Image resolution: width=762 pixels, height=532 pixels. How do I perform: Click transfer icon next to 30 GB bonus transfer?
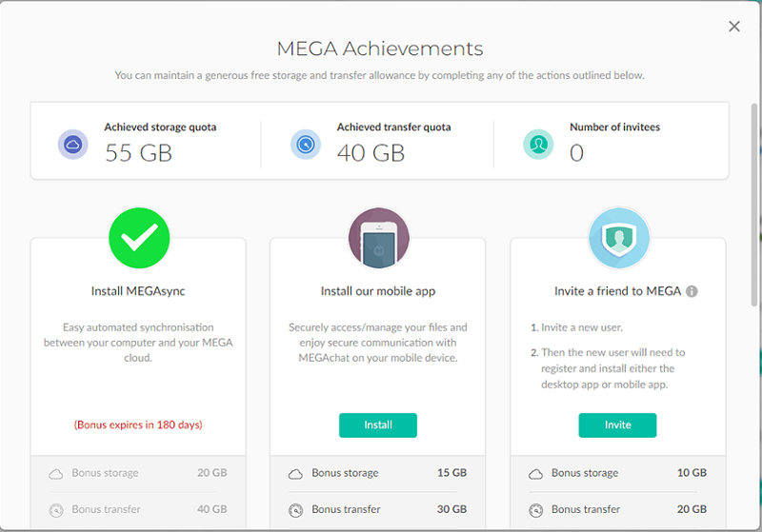[296, 509]
